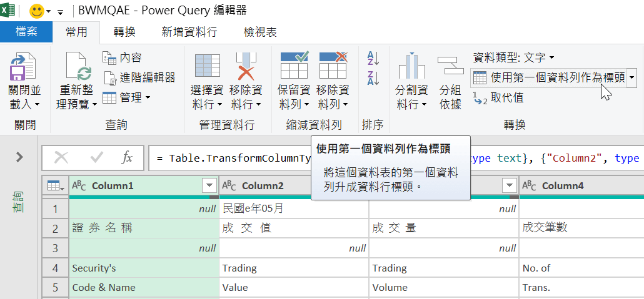
Task: Click the 移除資料列 icon
Action: coord(333,66)
